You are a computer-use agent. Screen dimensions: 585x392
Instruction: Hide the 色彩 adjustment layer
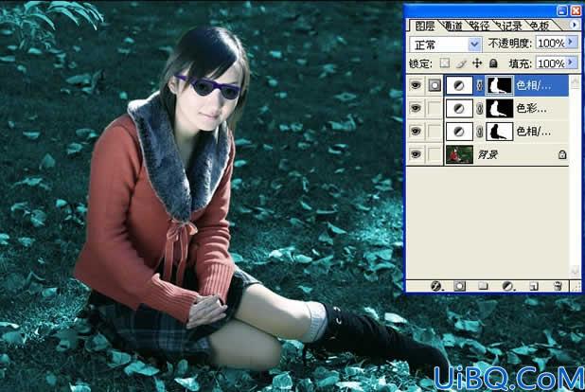coord(416,108)
